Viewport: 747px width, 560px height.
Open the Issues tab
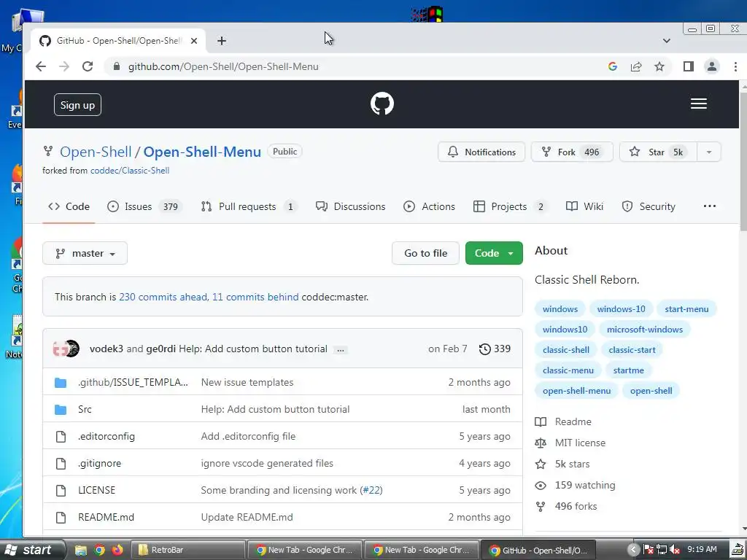tap(145, 206)
